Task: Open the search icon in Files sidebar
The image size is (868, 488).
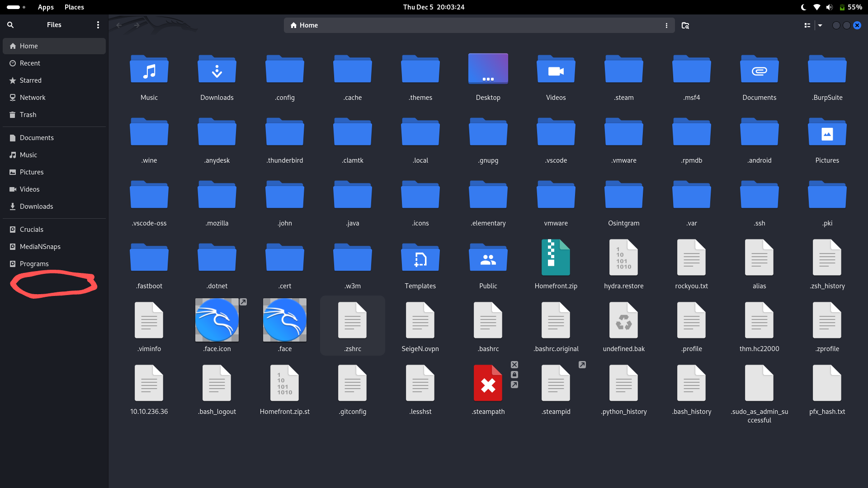Action: pyautogui.click(x=10, y=25)
